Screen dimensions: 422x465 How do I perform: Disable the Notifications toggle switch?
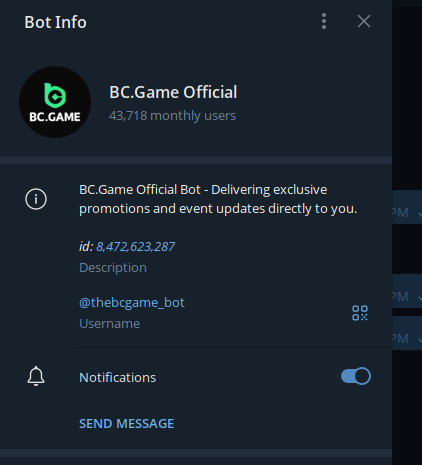356,376
